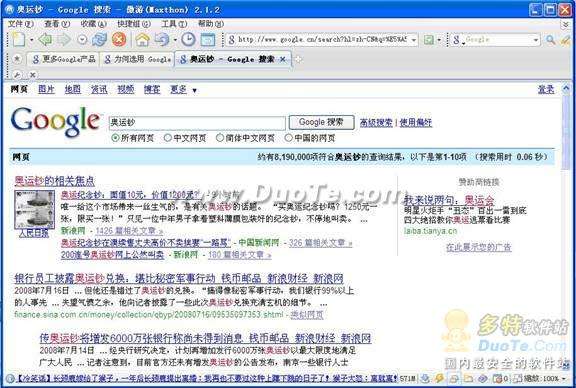Close the find bar with X icon
This screenshot has width=576, height=388.
pos(32,75)
